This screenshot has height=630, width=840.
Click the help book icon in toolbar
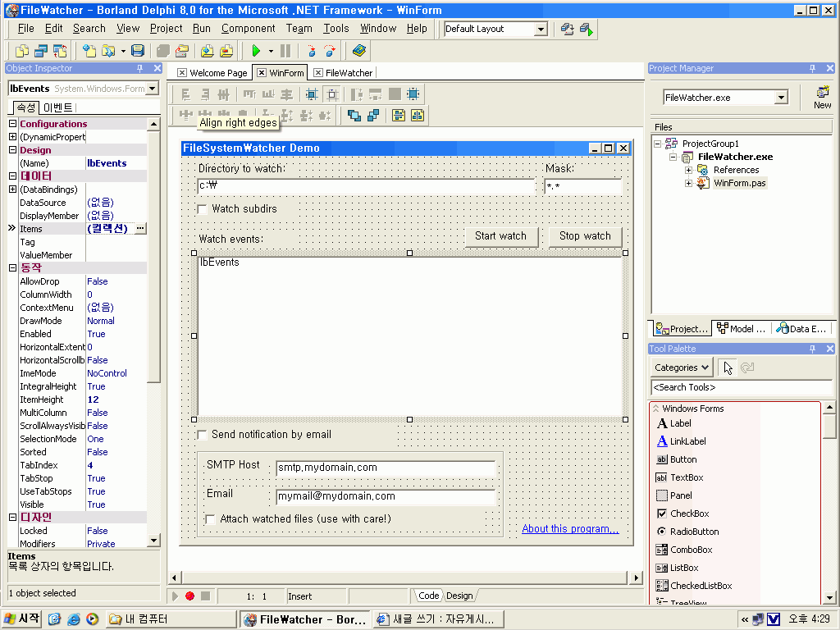tap(358, 51)
